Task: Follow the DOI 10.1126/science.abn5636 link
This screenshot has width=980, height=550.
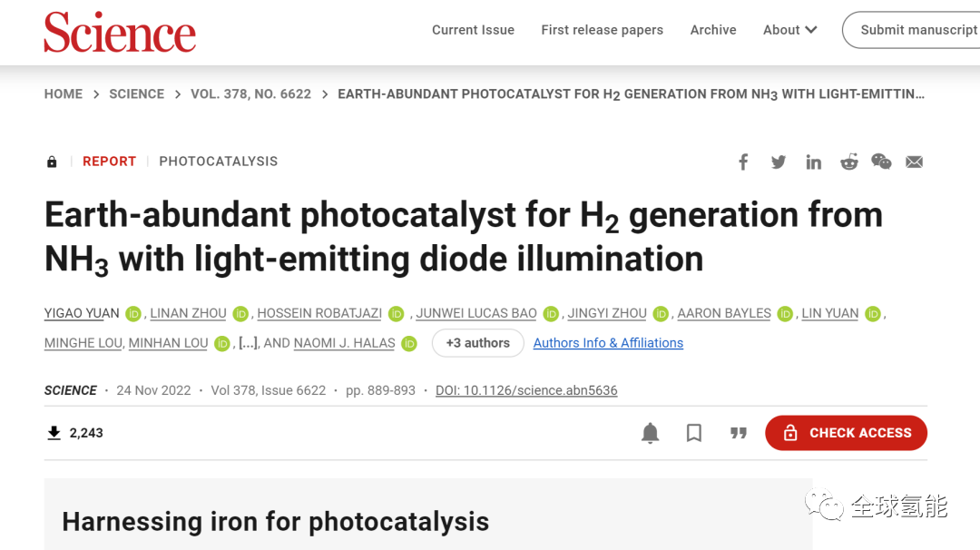Action: (526, 390)
